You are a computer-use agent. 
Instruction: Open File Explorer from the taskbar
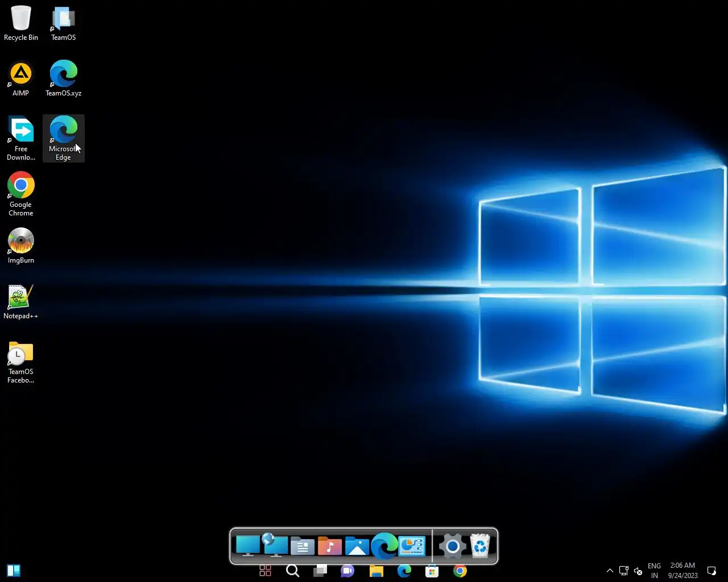tap(377, 571)
